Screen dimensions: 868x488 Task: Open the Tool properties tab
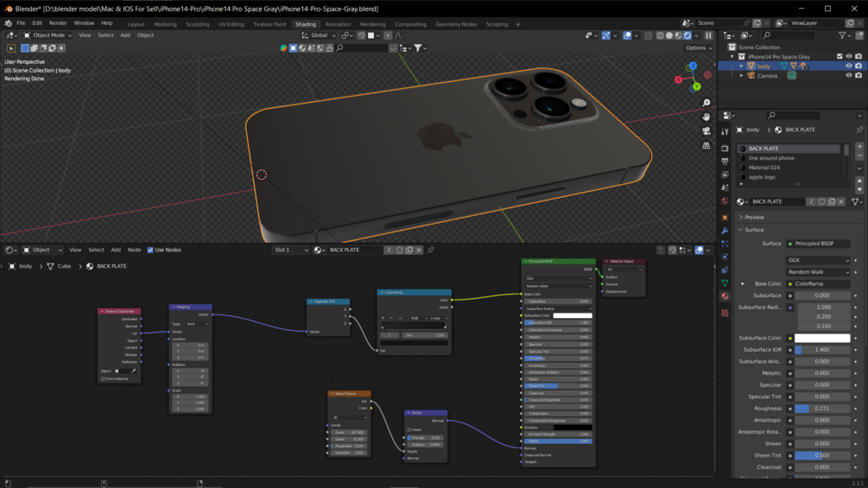pos(725,131)
